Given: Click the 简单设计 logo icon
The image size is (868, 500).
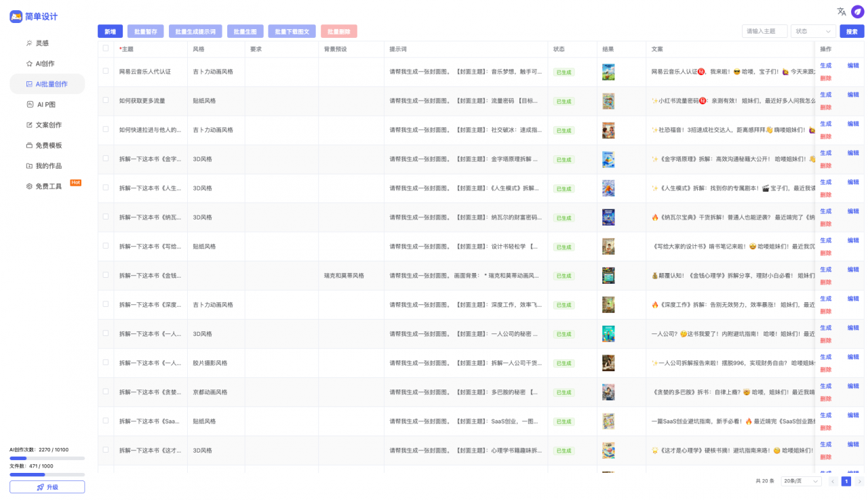Looking at the screenshot, I should tap(16, 16).
